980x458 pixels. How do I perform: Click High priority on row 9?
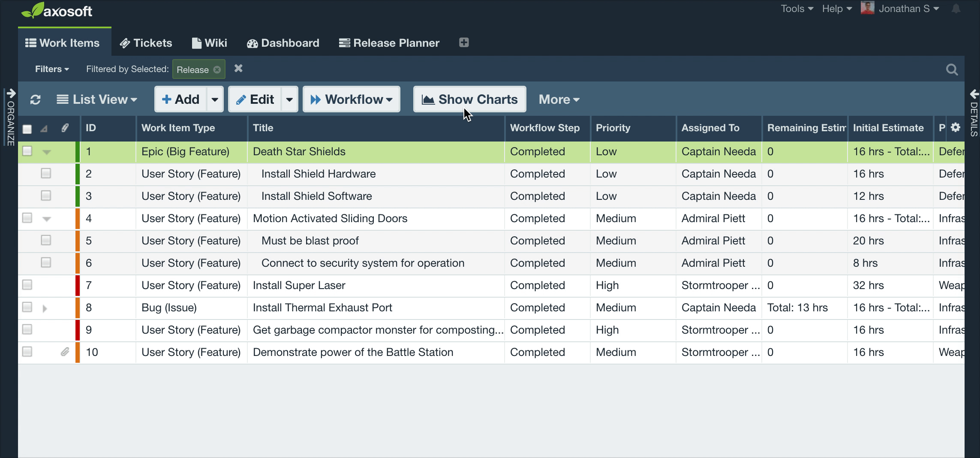coord(607,330)
